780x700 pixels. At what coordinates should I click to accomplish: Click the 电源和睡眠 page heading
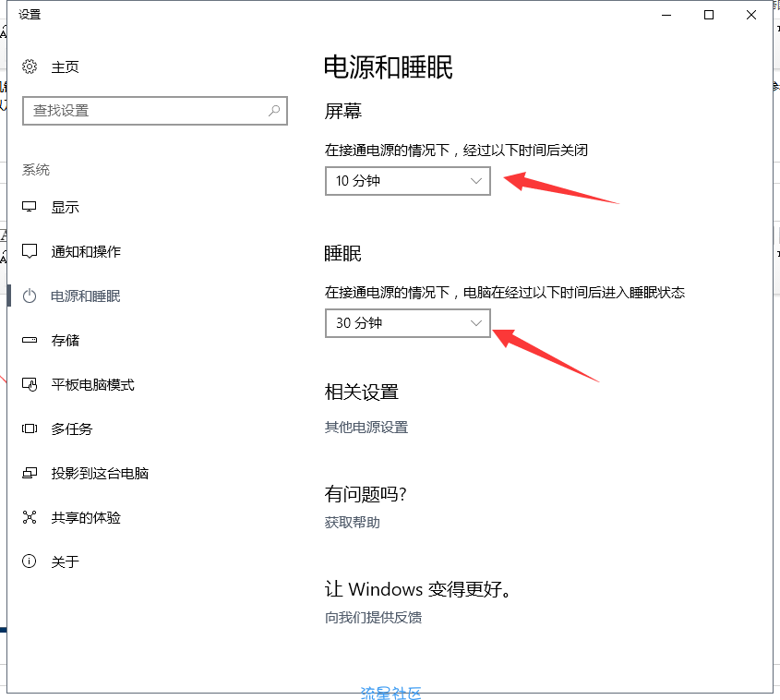[x=388, y=67]
